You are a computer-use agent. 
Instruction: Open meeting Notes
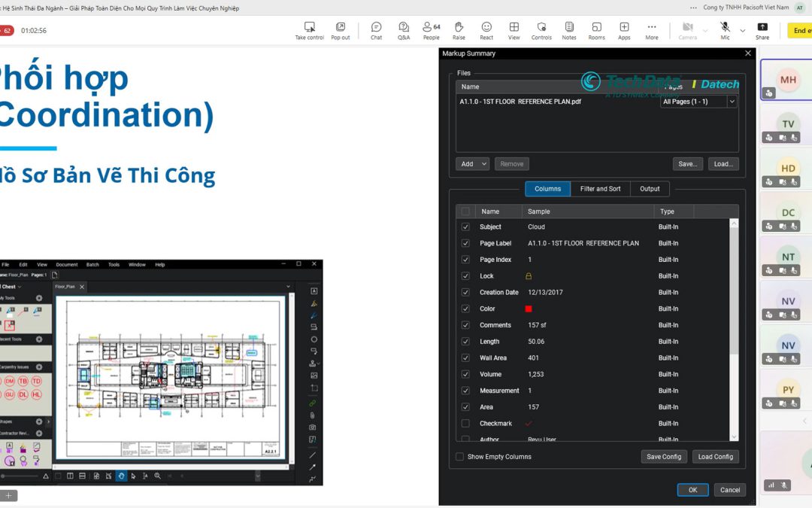[569, 31]
